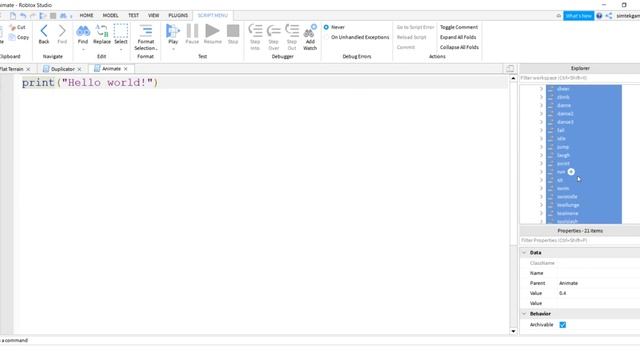
Task: Click the Stop icon
Action: tap(233, 31)
